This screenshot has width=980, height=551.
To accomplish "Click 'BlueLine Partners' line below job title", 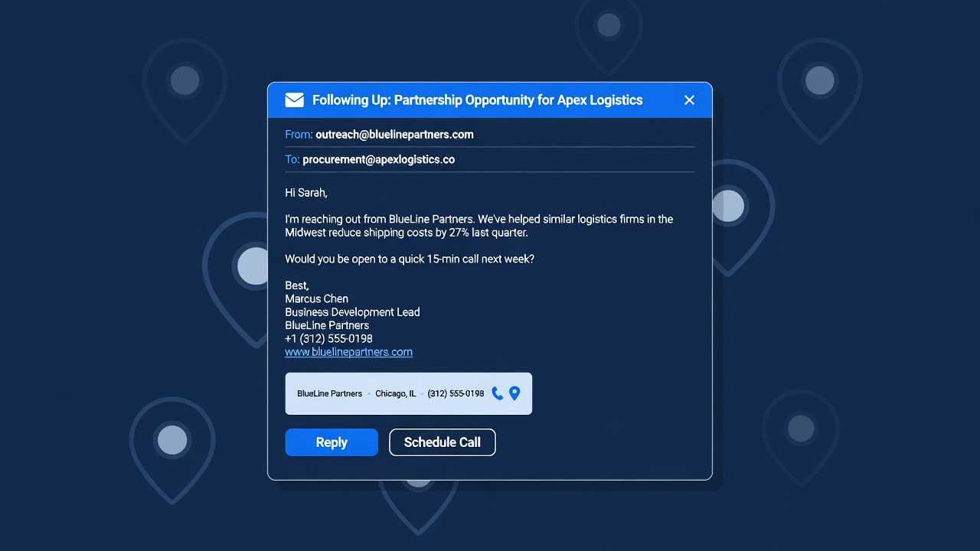I will 327,325.
